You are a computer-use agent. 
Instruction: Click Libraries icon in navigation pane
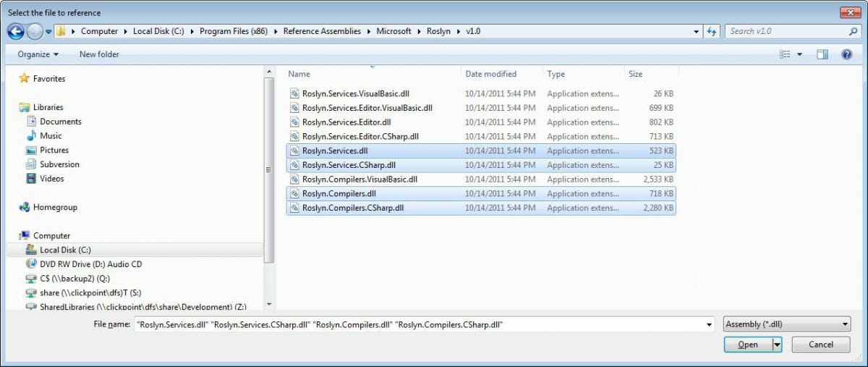[25, 107]
